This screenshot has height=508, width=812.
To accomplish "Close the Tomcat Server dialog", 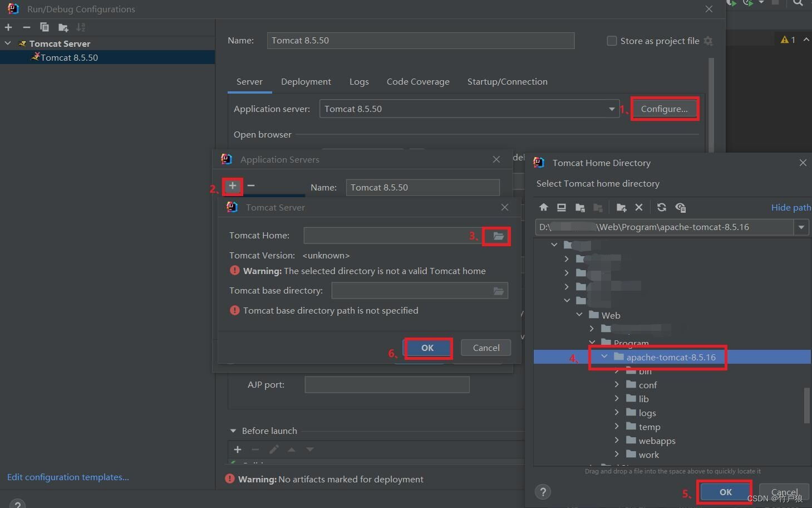I will (x=505, y=207).
